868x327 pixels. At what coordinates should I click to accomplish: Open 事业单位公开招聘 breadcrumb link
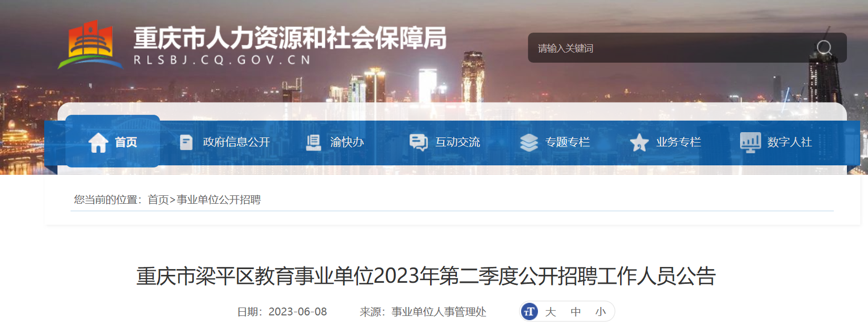(218, 200)
